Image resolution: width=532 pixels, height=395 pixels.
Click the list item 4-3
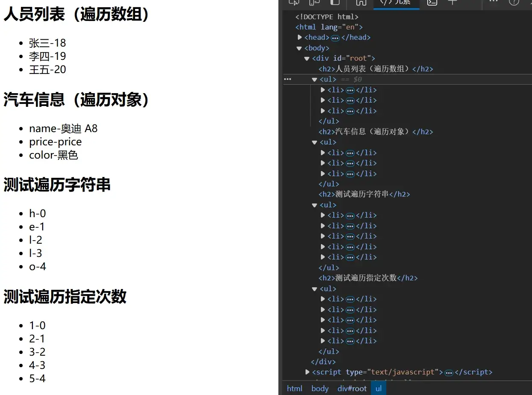pyautogui.click(x=37, y=366)
